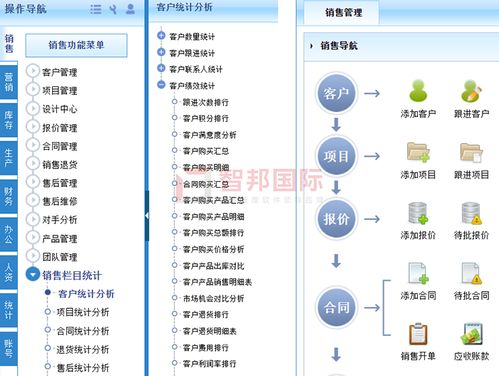Expand 销售退货 in sales menu
The width and height of the screenshot is (499, 376).
click(x=33, y=163)
